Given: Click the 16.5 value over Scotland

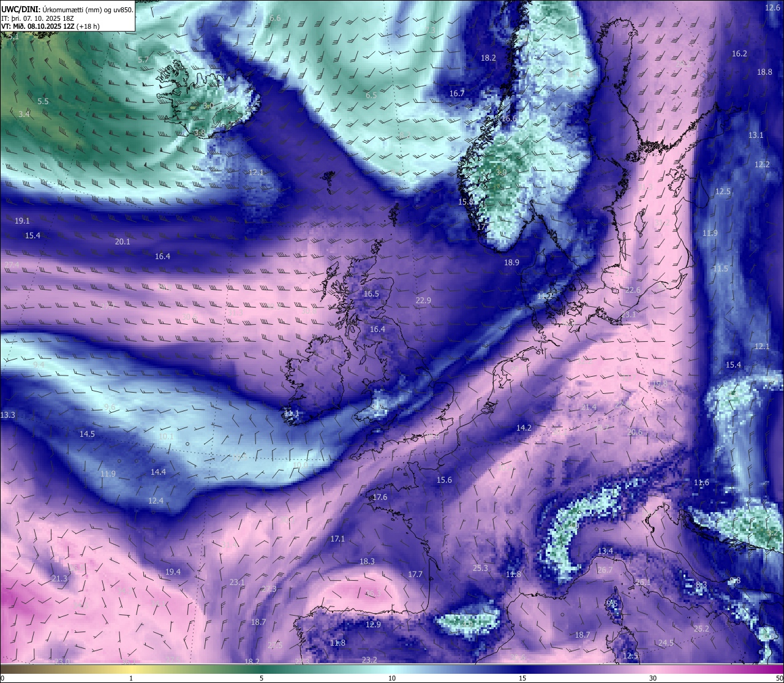Looking at the screenshot, I should (371, 294).
